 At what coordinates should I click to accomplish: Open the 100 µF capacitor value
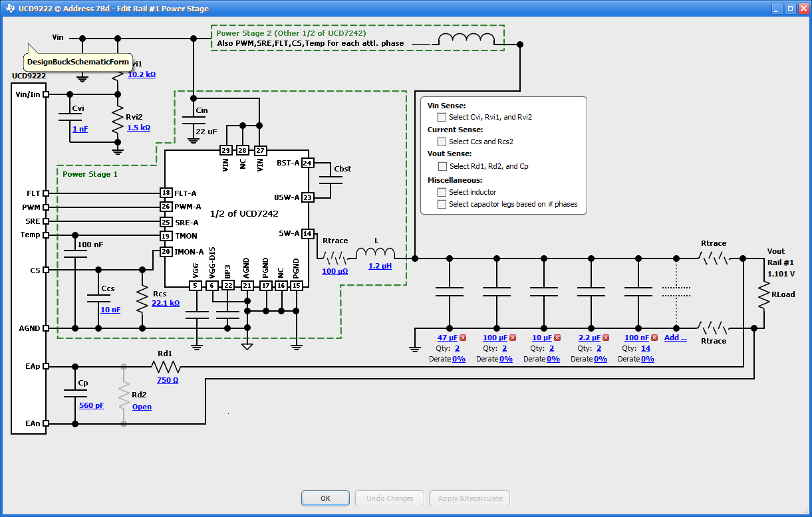tap(495, 338)
